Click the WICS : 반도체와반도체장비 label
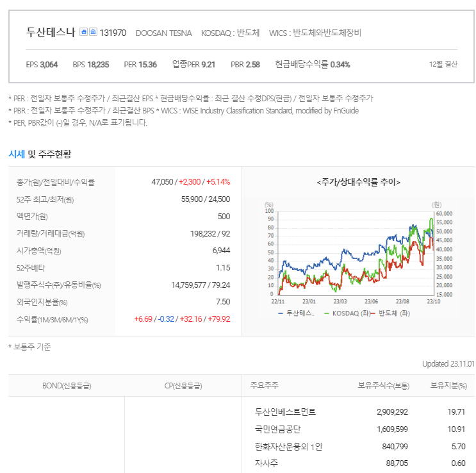Image resolution: width=476 pixels, height=473 pixels. (x=315, y=33)
